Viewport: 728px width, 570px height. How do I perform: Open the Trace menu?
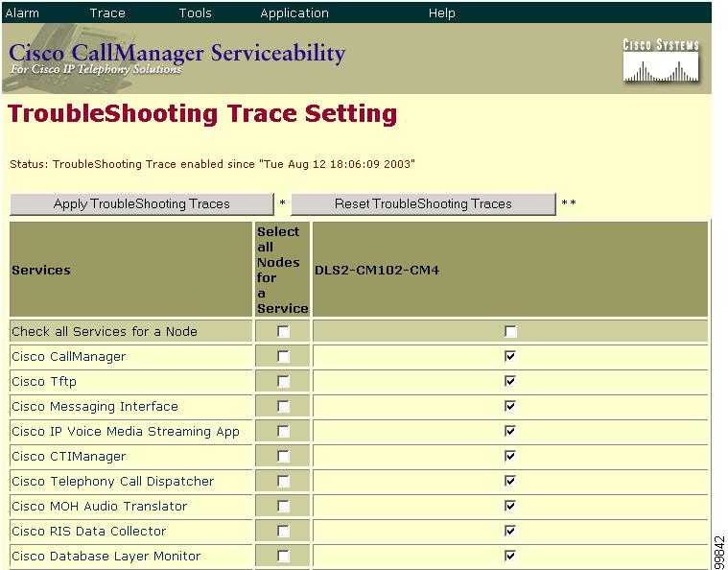point(107,13)
